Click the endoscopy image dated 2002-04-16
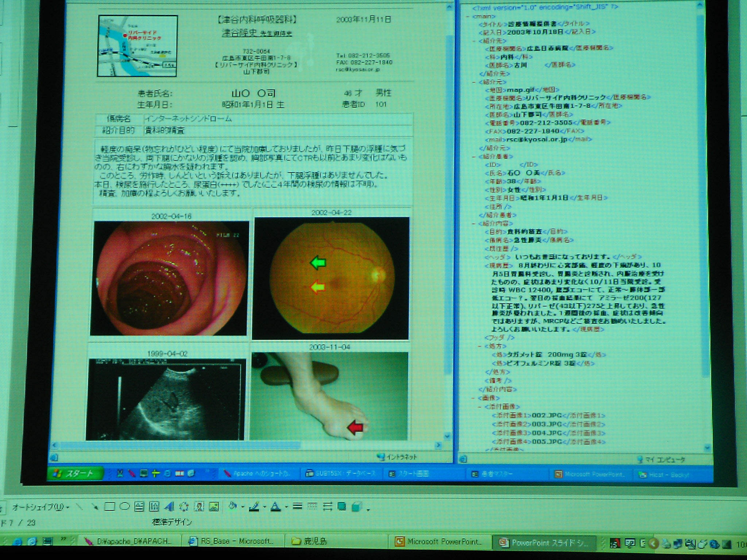This screenshot has height=560, width=747. click(170, 278)
